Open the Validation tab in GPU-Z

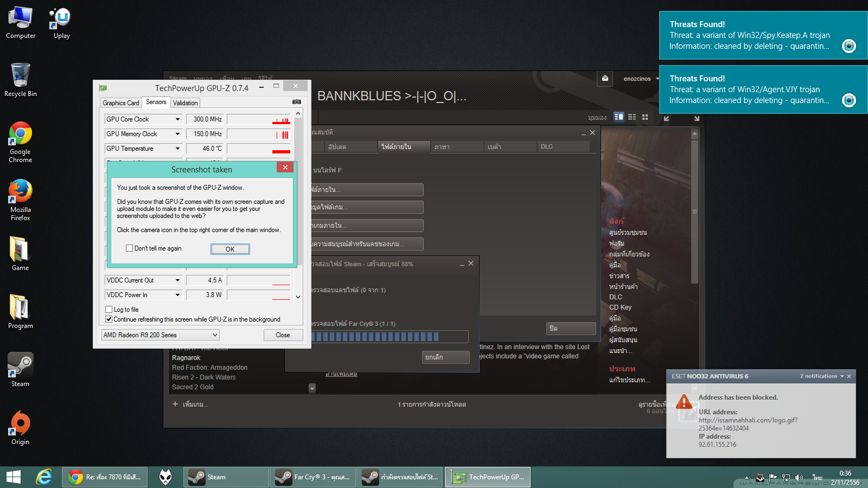pos(186,103)
